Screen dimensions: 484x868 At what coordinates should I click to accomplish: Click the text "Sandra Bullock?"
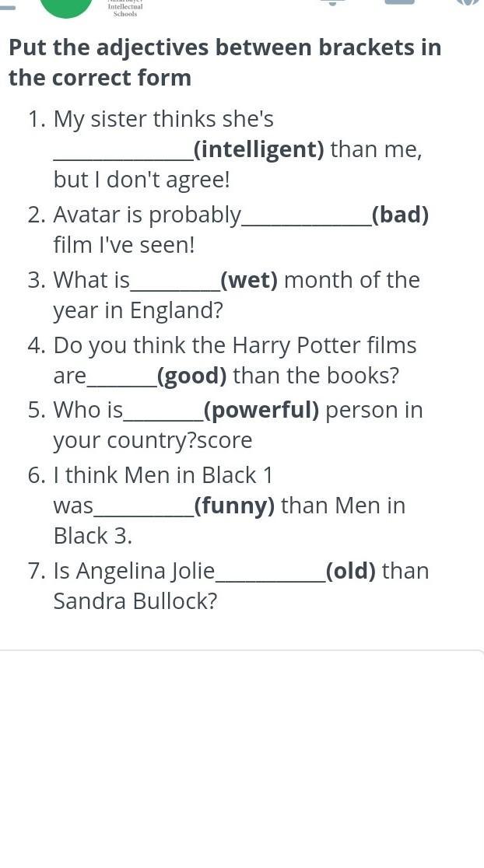pos(135,601)
